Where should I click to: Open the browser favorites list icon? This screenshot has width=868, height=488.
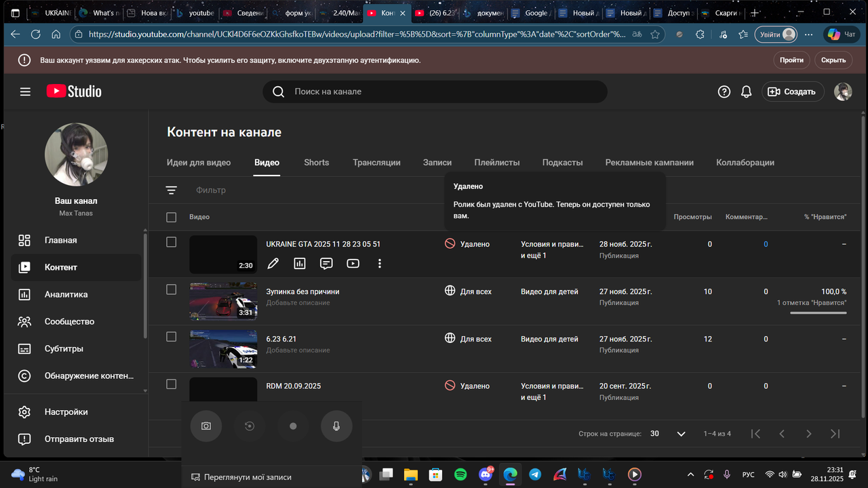743,35
